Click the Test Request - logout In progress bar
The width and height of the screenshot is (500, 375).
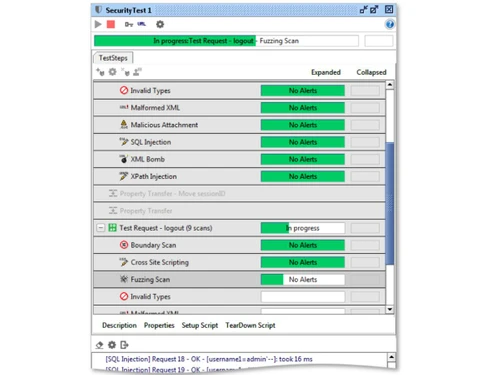(303, 228)
